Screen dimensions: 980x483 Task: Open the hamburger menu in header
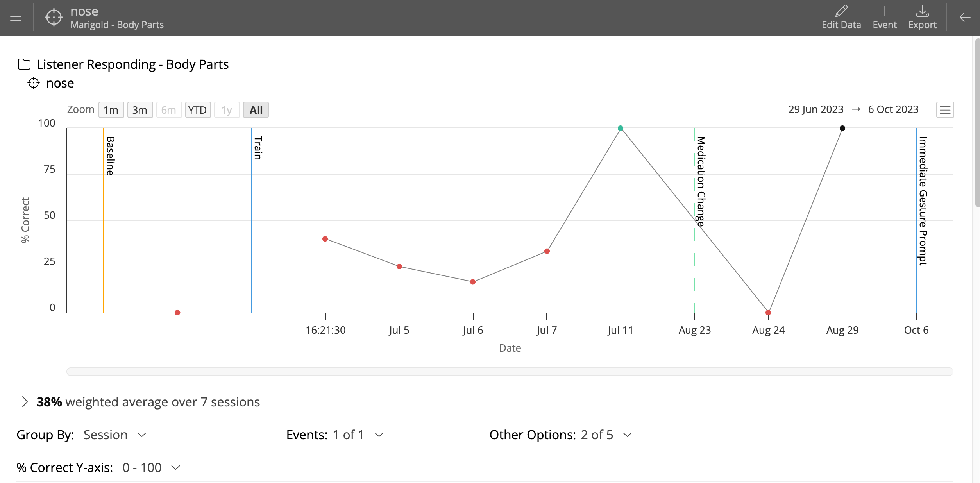coord(16,17)
